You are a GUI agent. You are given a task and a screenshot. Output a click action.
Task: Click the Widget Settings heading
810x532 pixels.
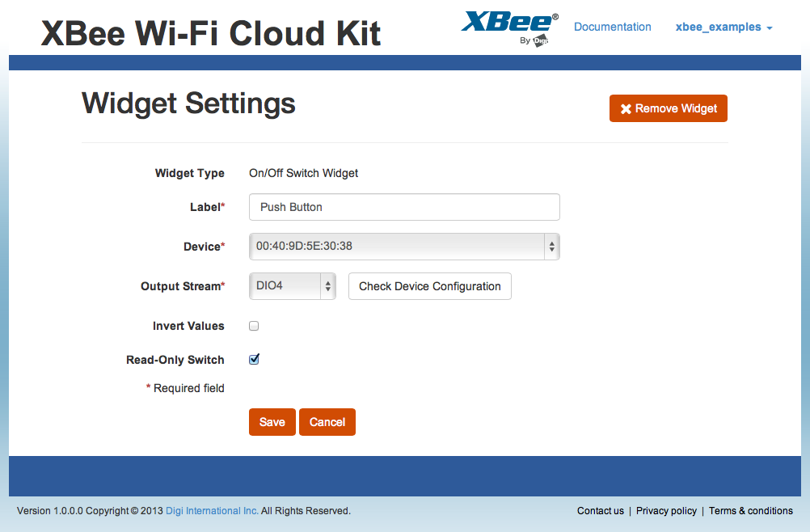(x=188, y=103)
